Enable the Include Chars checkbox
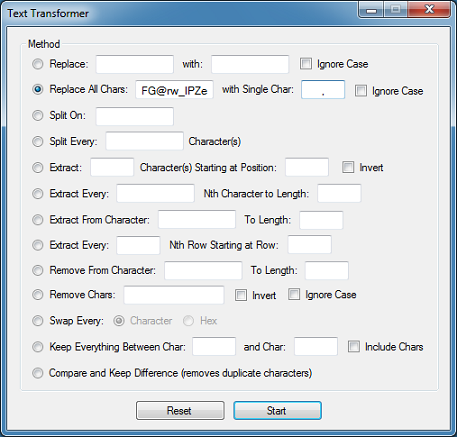This screenshot has height=437, width=457. point(354,347)
